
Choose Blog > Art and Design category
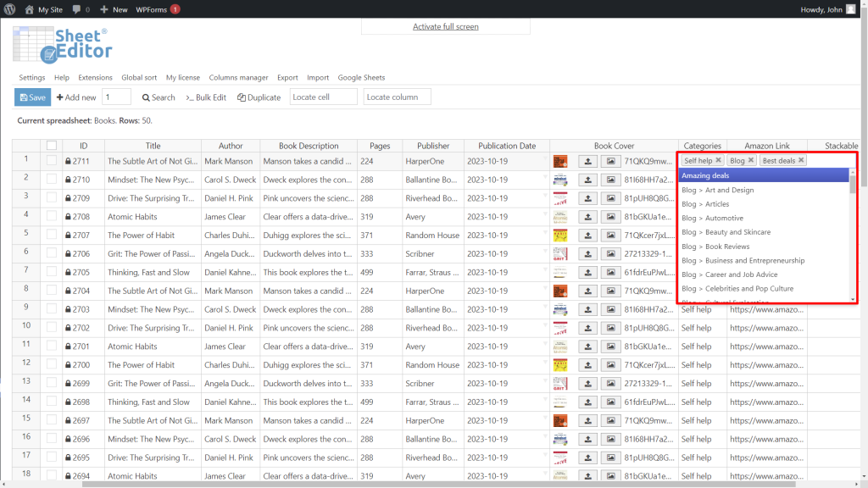pos(764,190)
